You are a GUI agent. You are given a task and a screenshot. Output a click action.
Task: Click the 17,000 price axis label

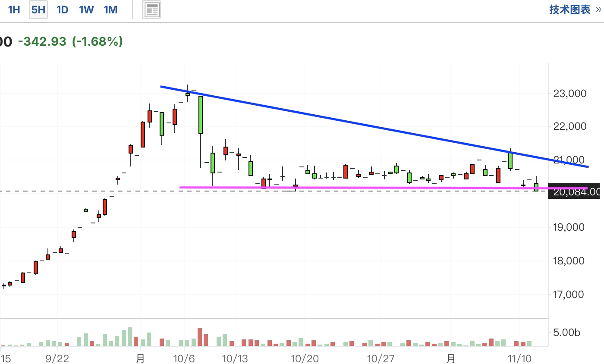pos(569,295)
